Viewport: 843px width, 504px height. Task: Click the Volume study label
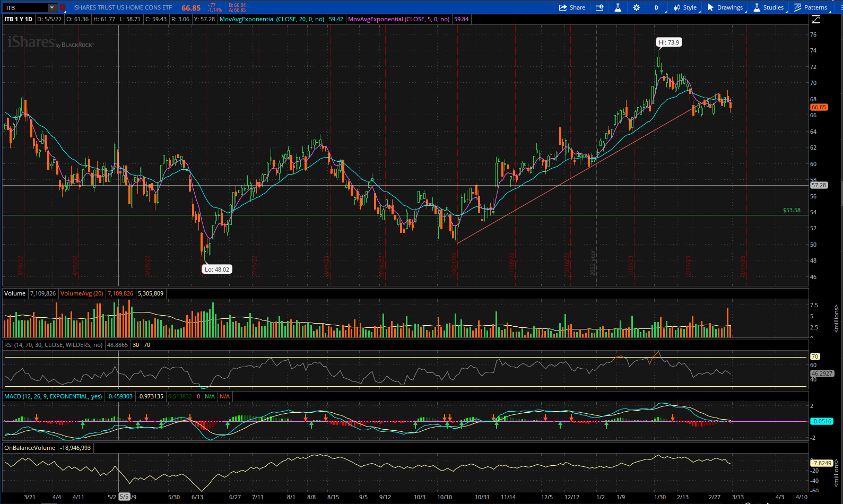coord(15,293)
